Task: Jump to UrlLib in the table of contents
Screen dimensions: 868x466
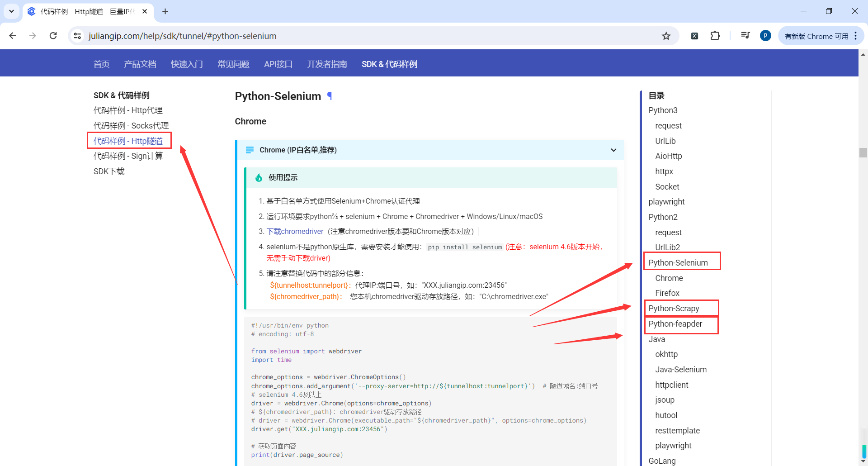Action: 665,141
